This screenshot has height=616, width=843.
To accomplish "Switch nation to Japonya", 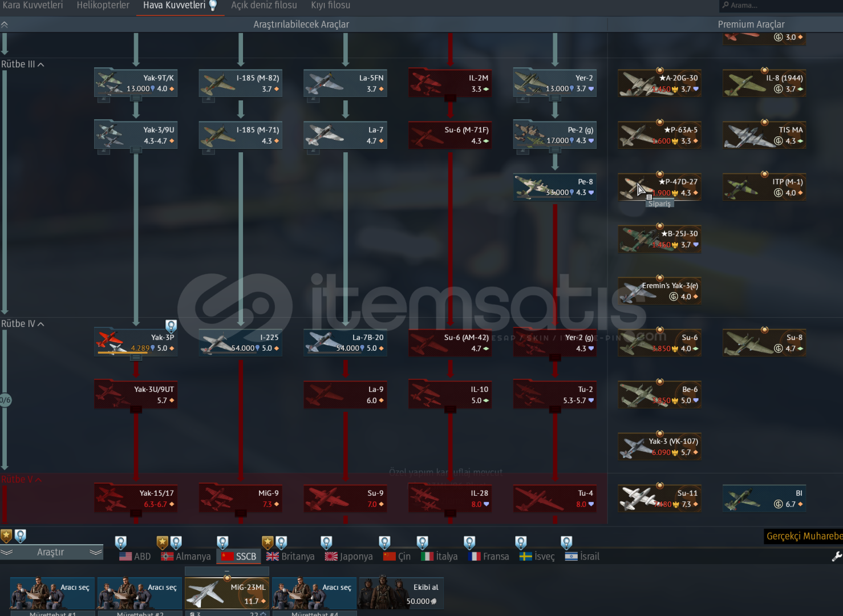I will click(x=348, y=556).
